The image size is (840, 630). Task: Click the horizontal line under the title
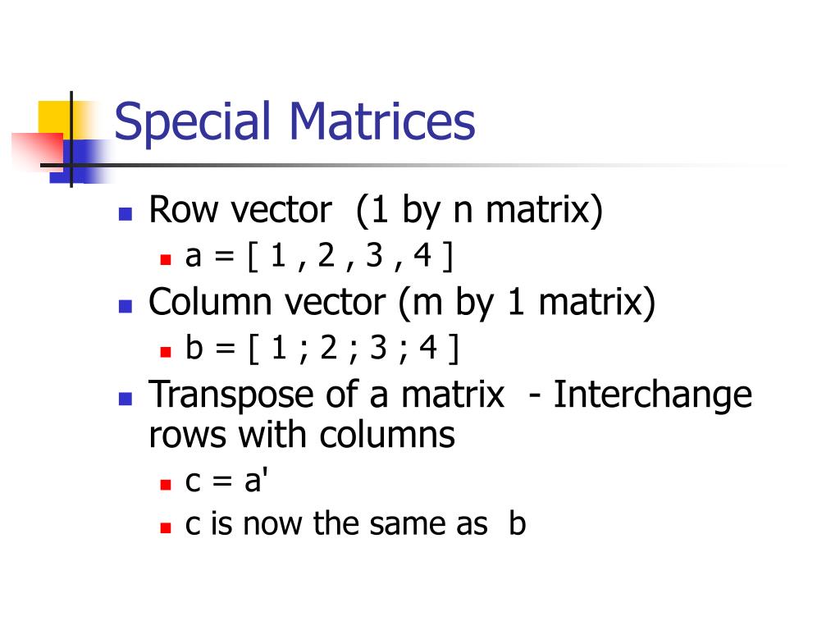click(x=413, y=165)
